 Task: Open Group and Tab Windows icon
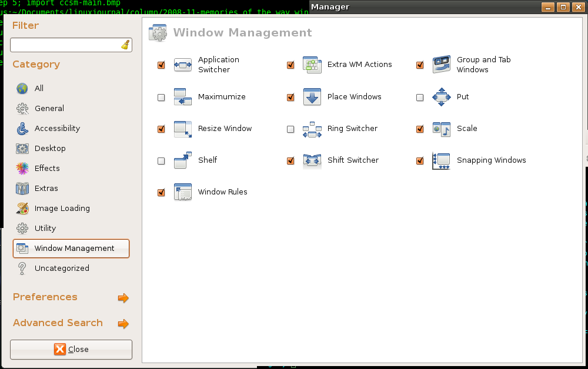coord(442,65)
